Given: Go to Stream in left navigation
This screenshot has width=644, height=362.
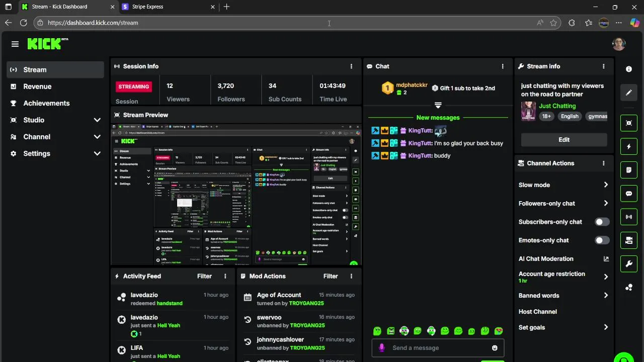Looking at the screenshot, I should 55,70.
